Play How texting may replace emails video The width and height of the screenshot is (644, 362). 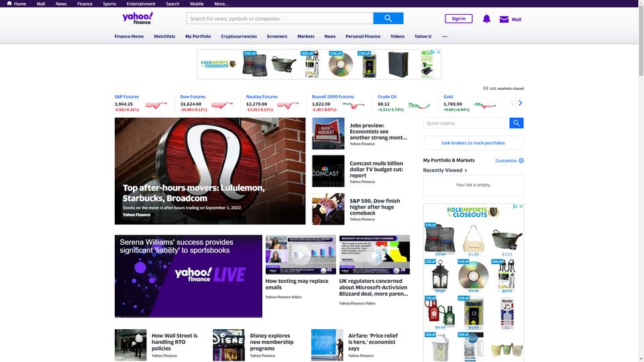301,255
